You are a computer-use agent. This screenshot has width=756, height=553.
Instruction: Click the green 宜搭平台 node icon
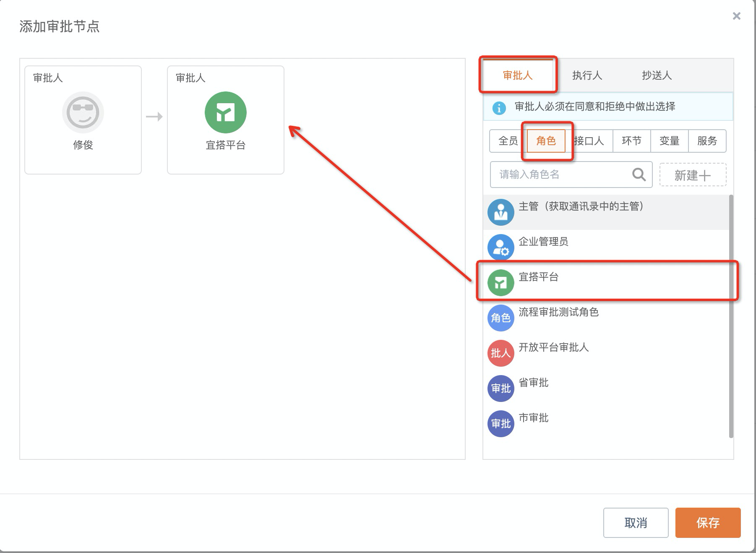pos(226,112)
